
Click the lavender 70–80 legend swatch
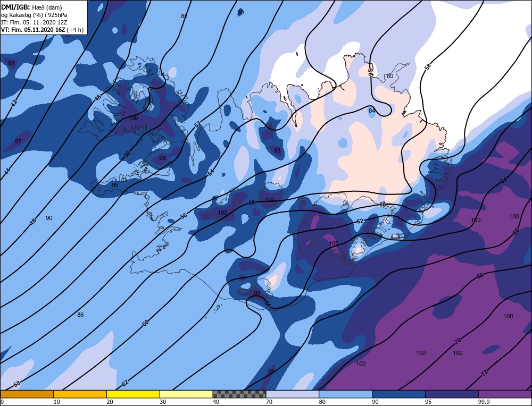click(x=293, y=394)
